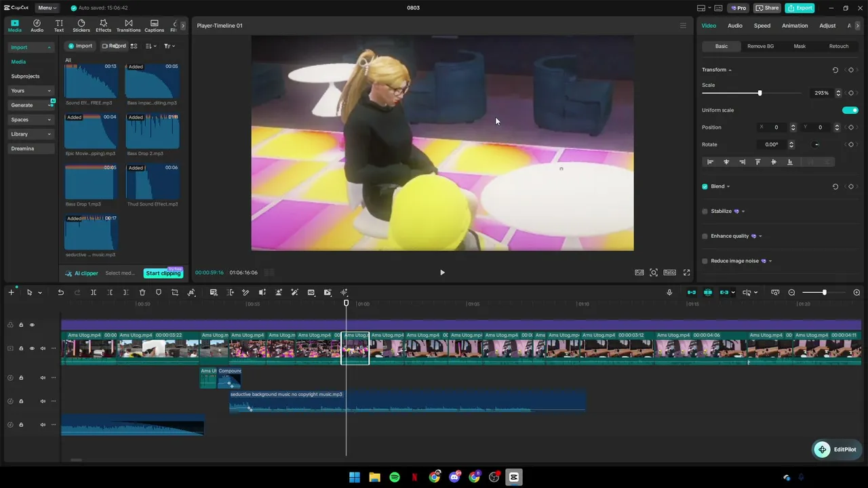Hide the purple overlay track
Viewport: 868px width, 488px height.
point(31,325)
